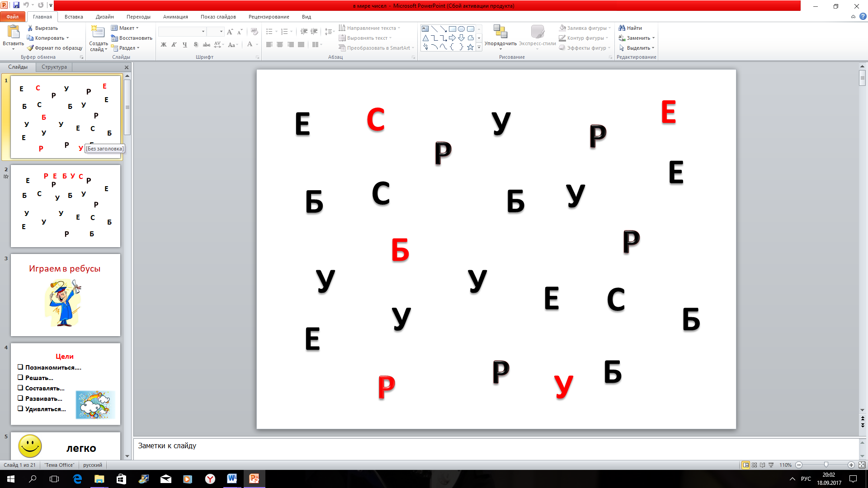Toggle Strikethrough (abc) formatting

[x=206, y=44]
